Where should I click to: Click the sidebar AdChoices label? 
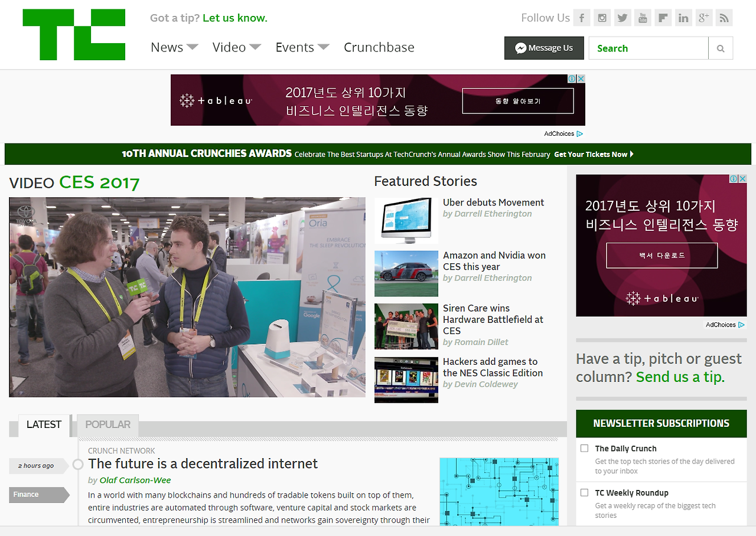725,325
